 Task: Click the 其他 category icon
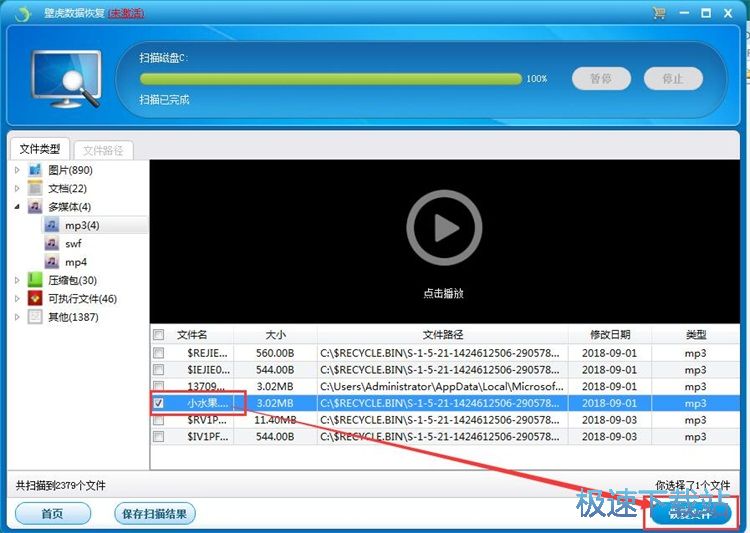[x=35, y=317]
